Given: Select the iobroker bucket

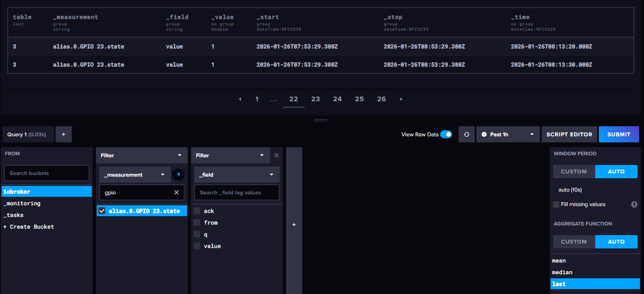Looking at the screenshot, I should (47, 192).
